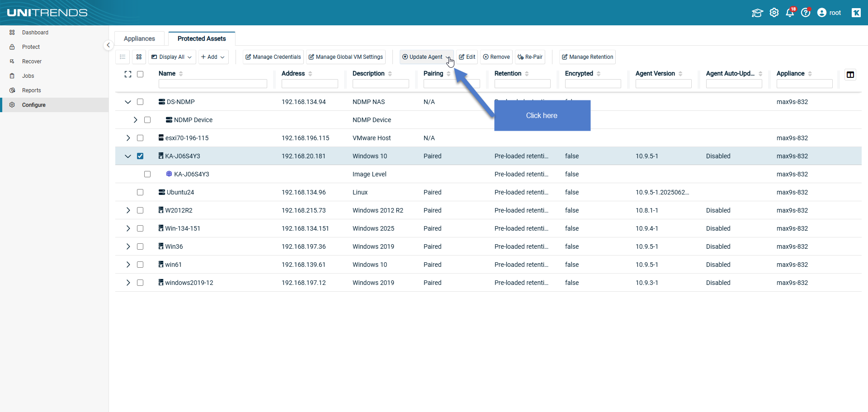The height and width of the screenshot is (412, 868).
Task: Switch to the Appliances tab
Action: (x=139, y=38)
